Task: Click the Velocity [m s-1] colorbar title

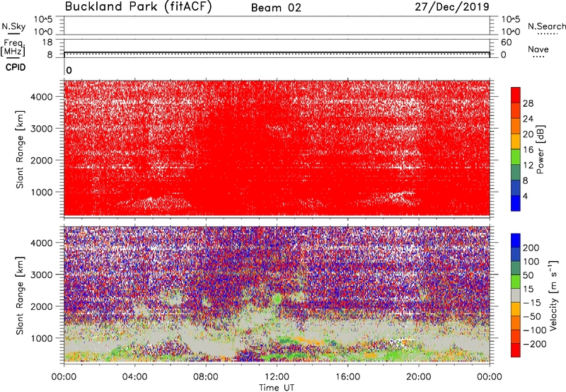Action: pos(553,295)
